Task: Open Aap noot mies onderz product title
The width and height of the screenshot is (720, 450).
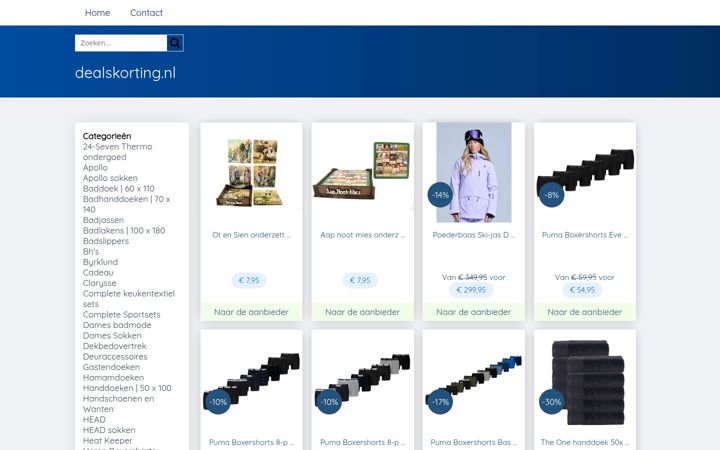Action: click(x=362, y=235)
